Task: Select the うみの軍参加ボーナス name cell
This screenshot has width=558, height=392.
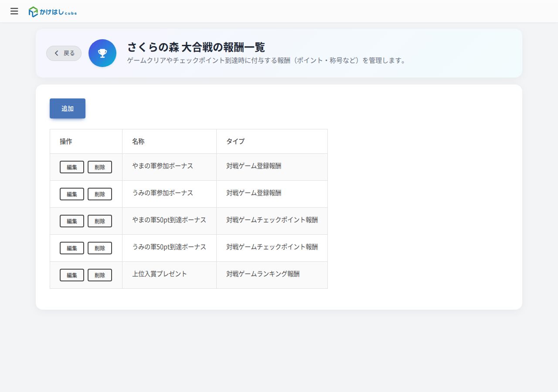Action: coord(170,194)
